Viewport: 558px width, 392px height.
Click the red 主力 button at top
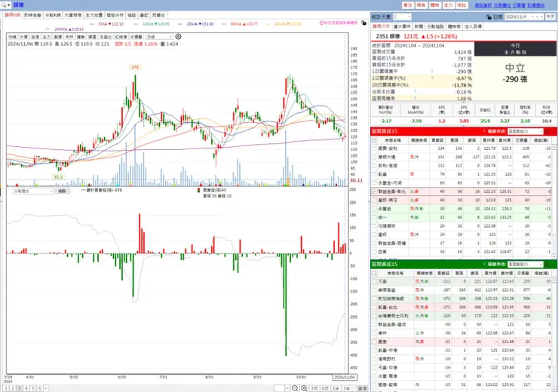click(449, 5)
